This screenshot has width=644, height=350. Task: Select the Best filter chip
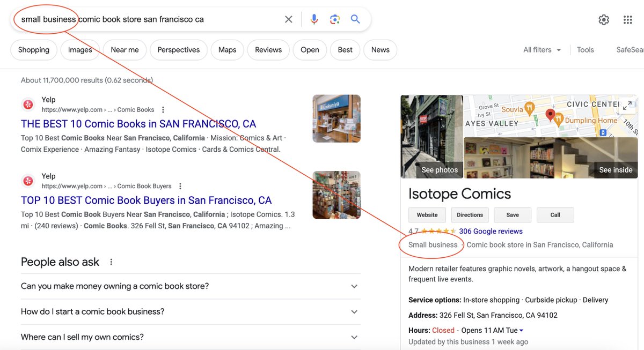(x=345, y=50)
